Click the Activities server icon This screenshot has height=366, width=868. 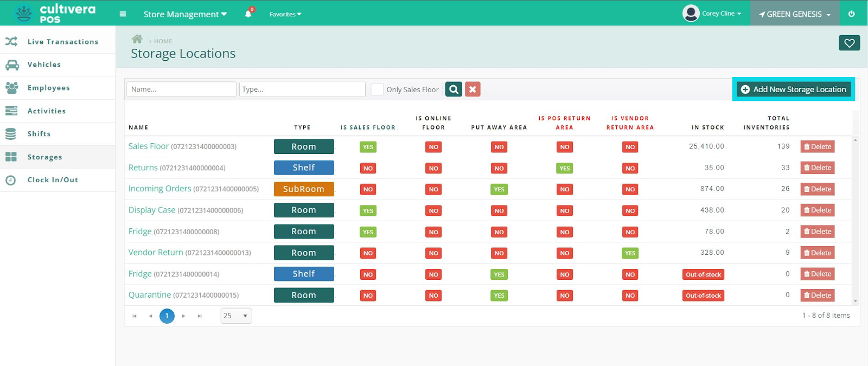coord(11,111)
